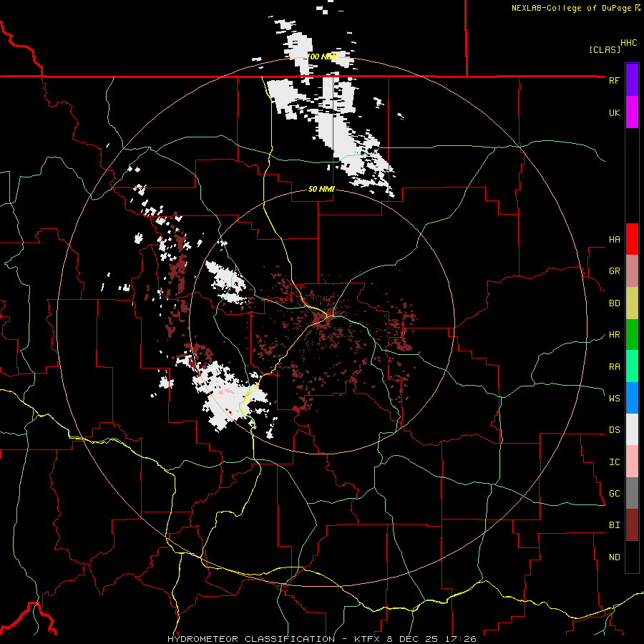Click the IC light pink legend swatch
Image resolution: width=644 pixels, height=644 pixels.
[632, 462]
